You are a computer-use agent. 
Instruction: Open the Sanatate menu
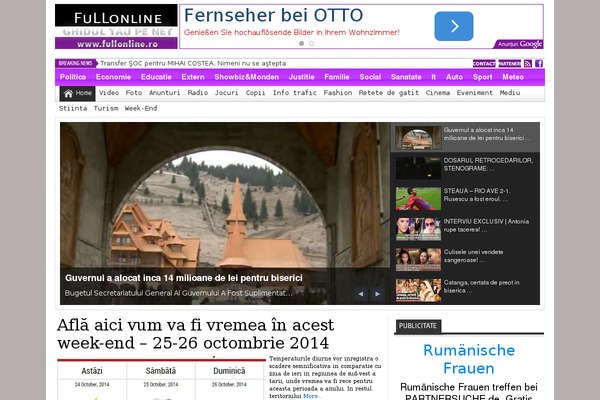click(x=406, y=77)
